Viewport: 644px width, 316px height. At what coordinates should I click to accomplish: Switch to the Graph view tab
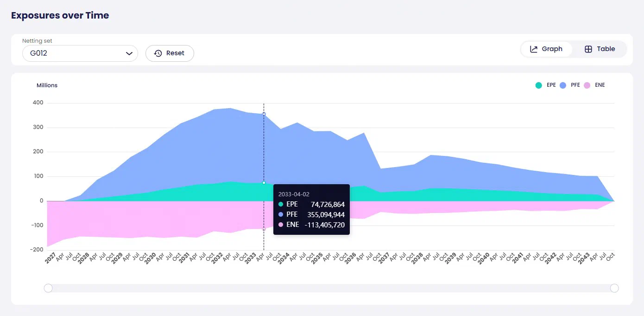coord(546,49)
